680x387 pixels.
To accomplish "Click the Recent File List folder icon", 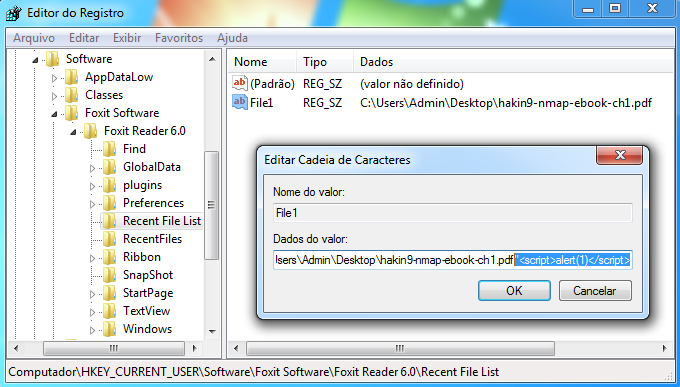I will [x=110, y=221].
